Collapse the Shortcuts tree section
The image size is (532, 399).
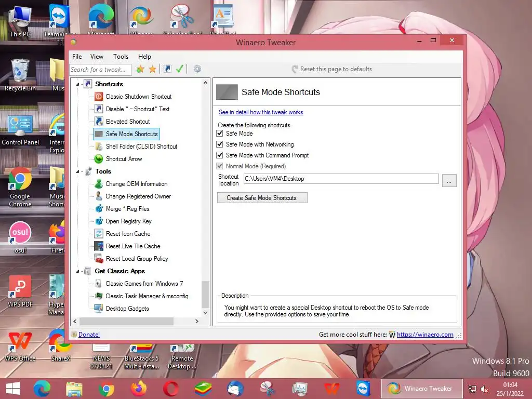(77, 84)
